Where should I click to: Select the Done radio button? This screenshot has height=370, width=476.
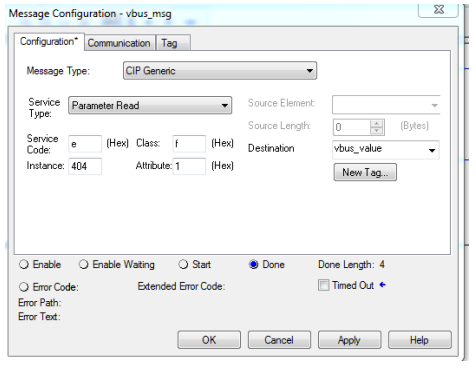coord(253,265)
